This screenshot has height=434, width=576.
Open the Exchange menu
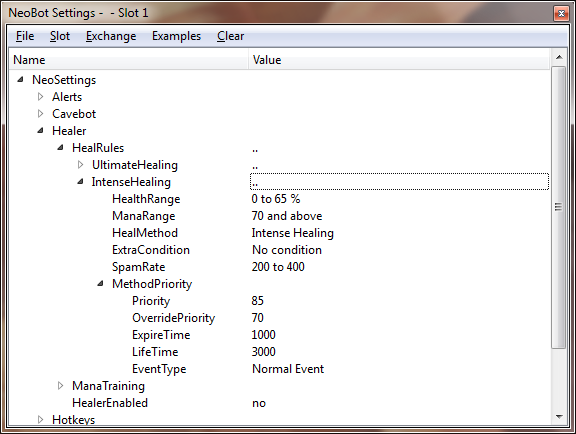click(x=111, y=36)
